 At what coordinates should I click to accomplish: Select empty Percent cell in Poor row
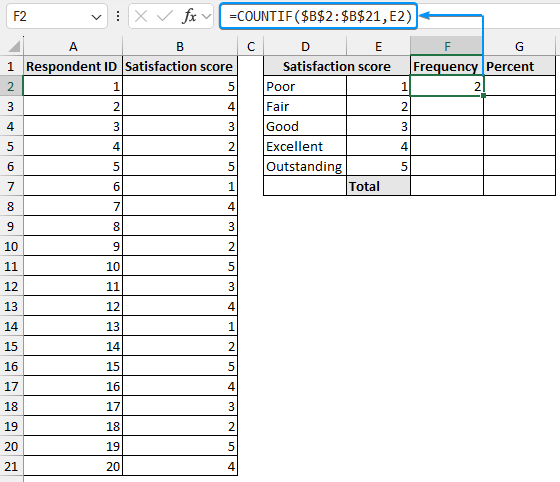click(519, 86)
